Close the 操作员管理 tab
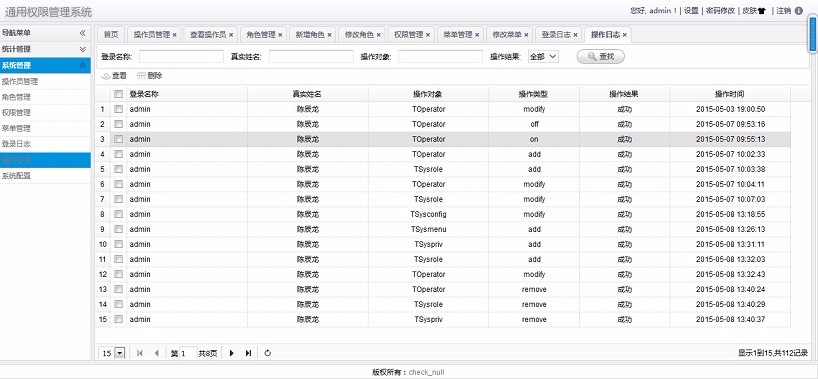 click(174, 35)
